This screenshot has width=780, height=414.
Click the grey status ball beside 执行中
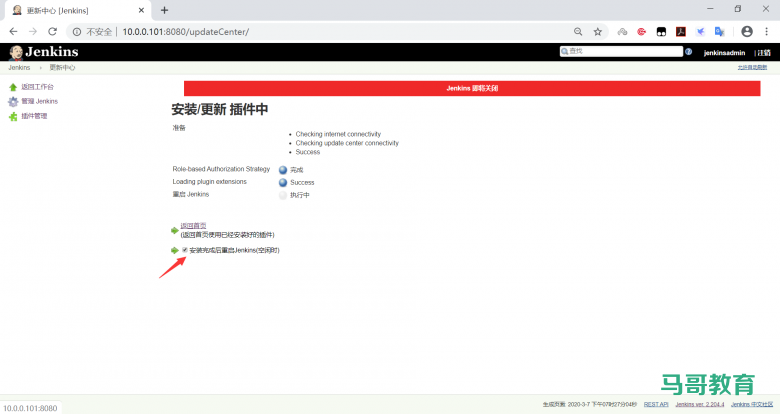[x=283, y=195]
